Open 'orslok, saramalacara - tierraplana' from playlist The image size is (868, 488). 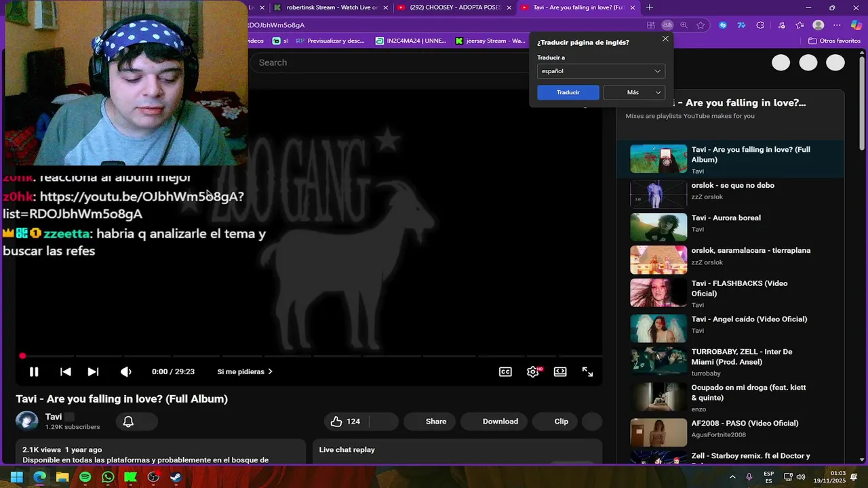pyautogui.click(x=751, y=250)
